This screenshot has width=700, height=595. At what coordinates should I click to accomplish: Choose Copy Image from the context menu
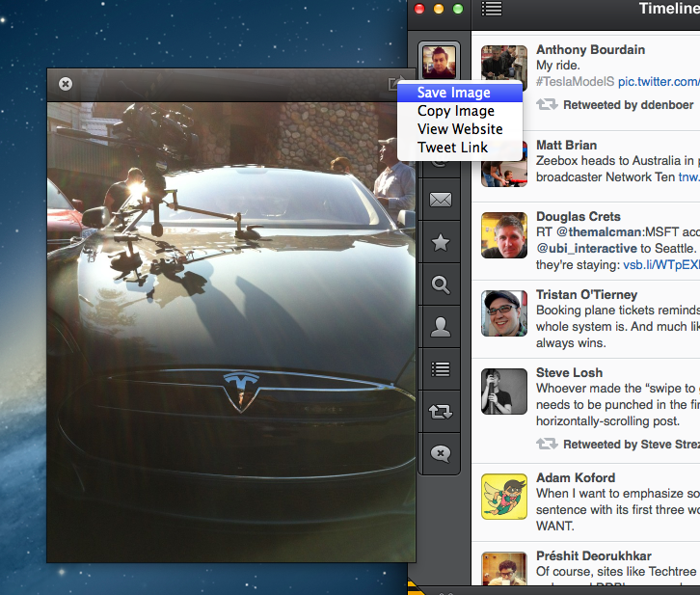[x=460, y=111]
